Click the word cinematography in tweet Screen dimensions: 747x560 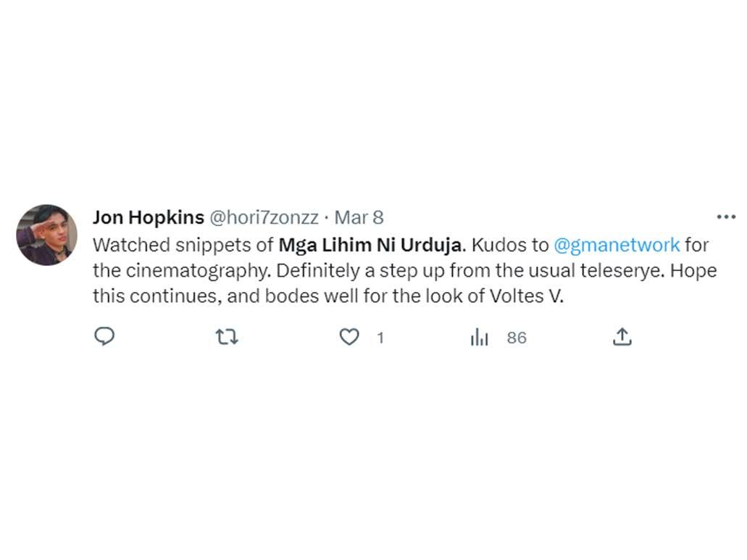click(181, 271)
